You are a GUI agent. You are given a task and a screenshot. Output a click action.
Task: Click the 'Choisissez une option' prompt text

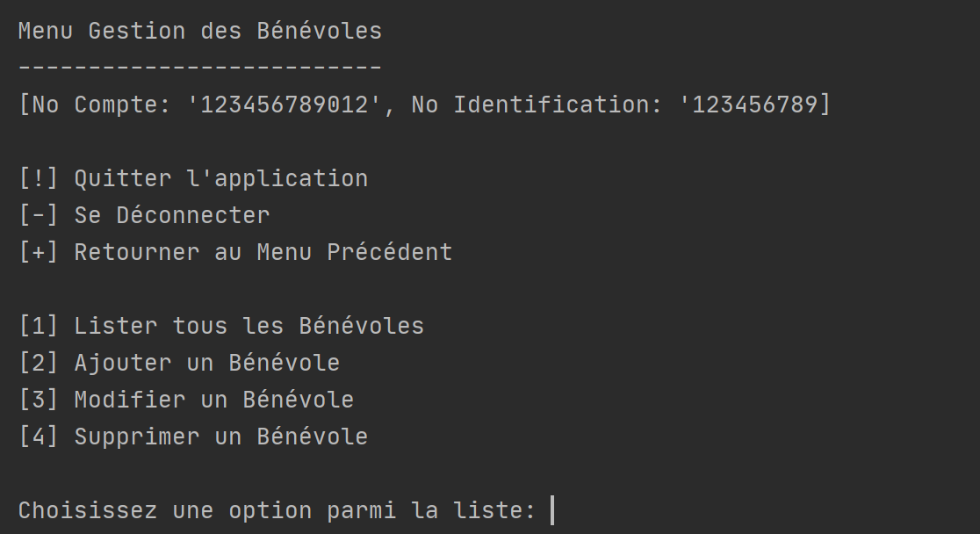(x=165, y=510)
